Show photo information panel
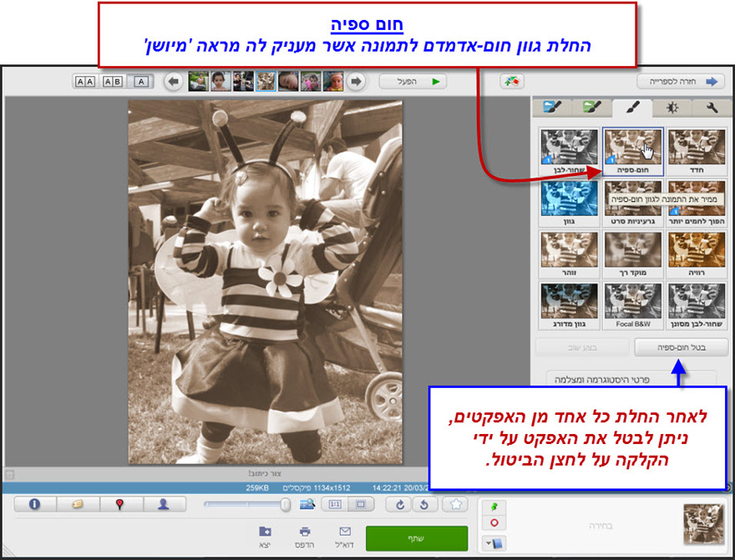The width and height of the screenshot is (735, 560). pyautogui.click(x=33, y=504)
